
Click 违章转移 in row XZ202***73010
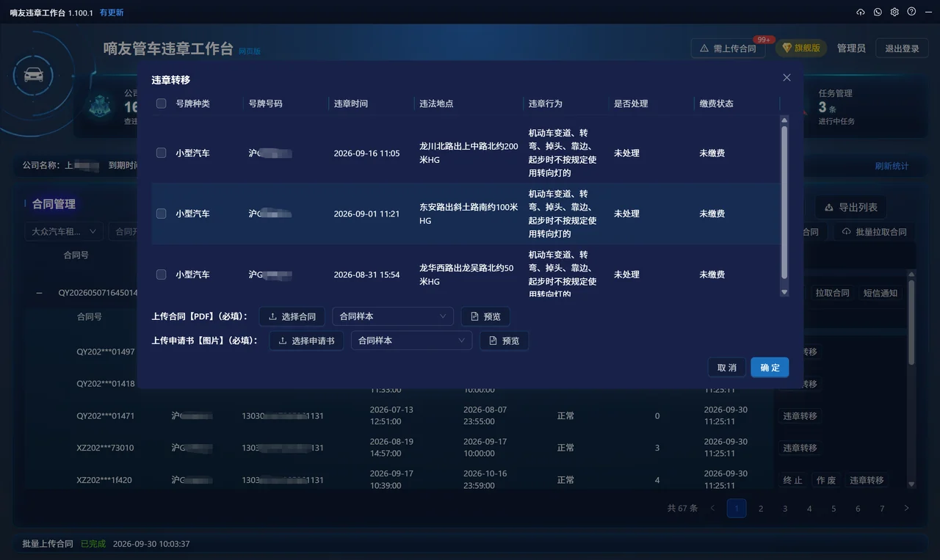coord(800,448)
